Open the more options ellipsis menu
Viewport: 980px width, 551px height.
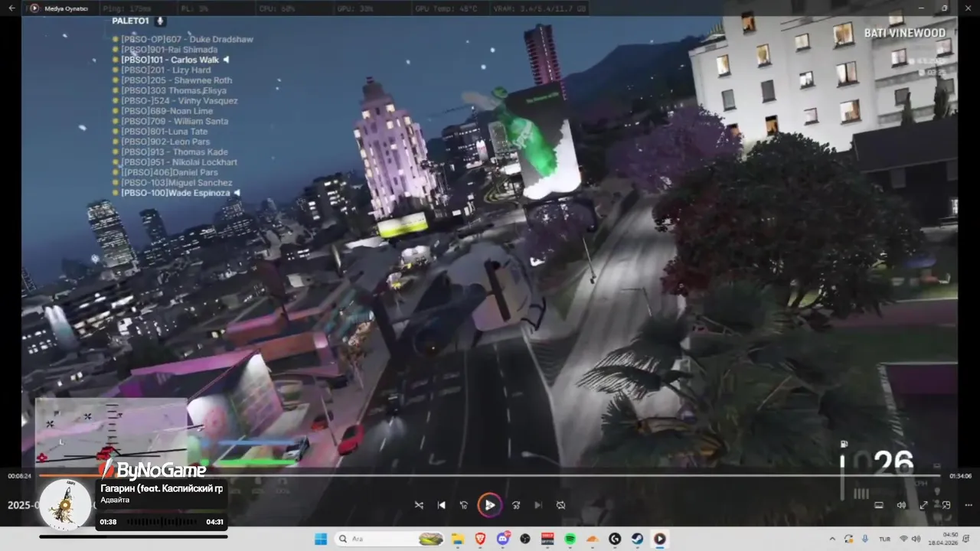pos(969,505)
